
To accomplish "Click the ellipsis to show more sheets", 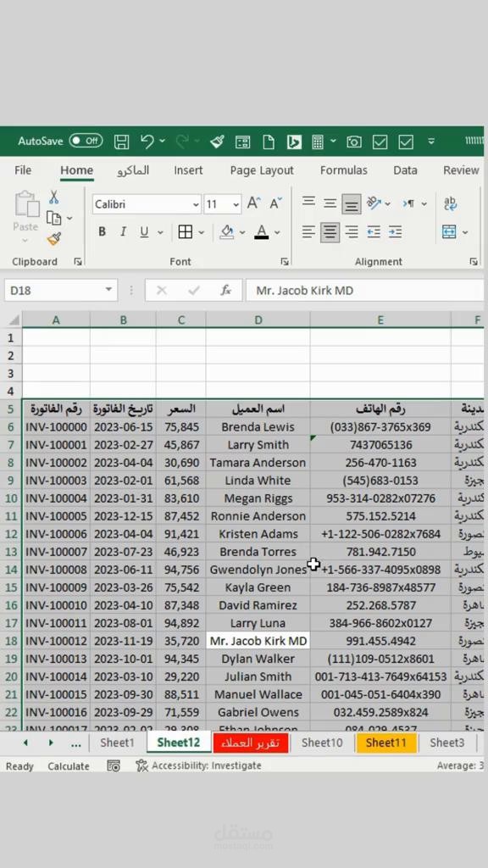I will pyautogui.click(x=75, y=743).
